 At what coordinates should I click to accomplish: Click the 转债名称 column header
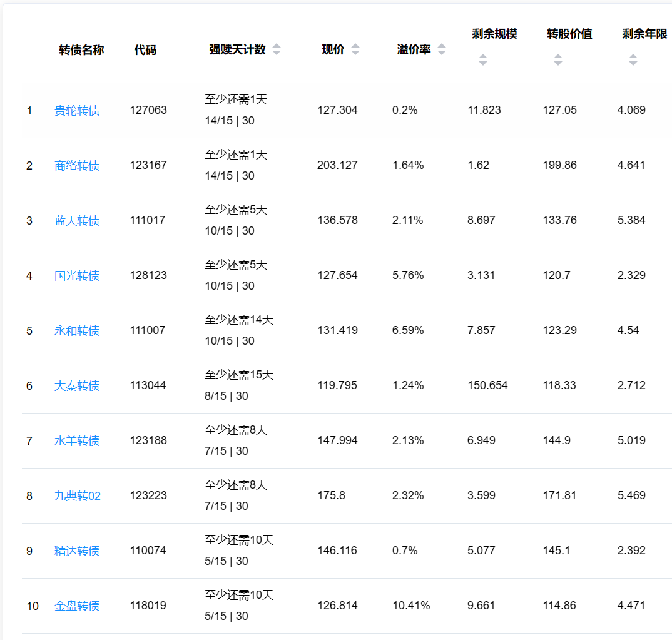(x=81, y=50)
